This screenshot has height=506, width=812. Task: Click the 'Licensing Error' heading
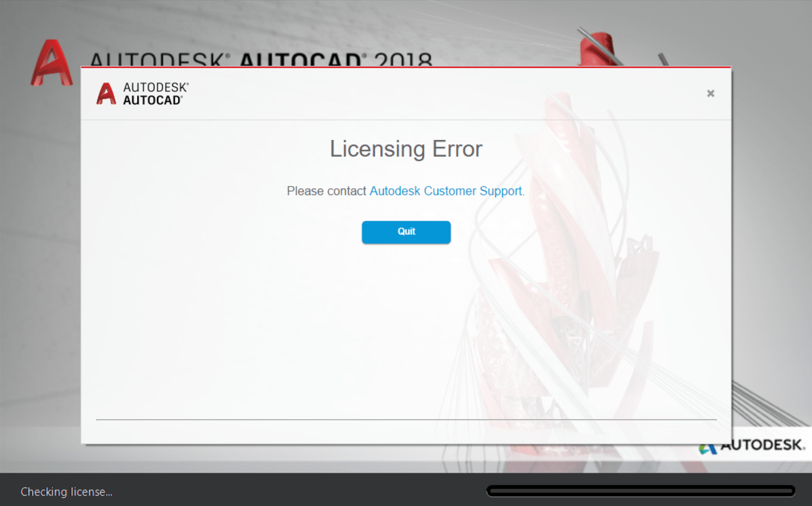(x=406, y=149)
